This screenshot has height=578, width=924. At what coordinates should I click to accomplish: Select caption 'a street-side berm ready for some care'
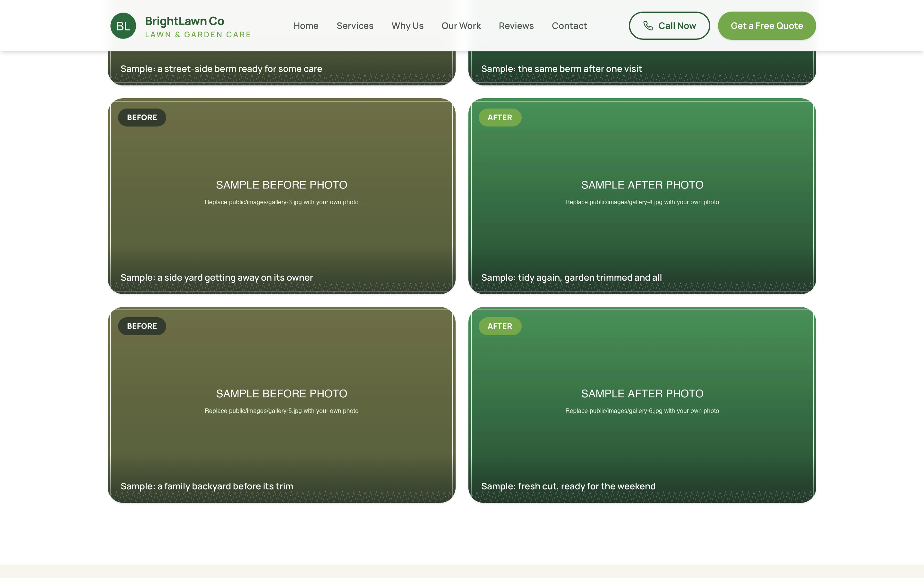221,69
